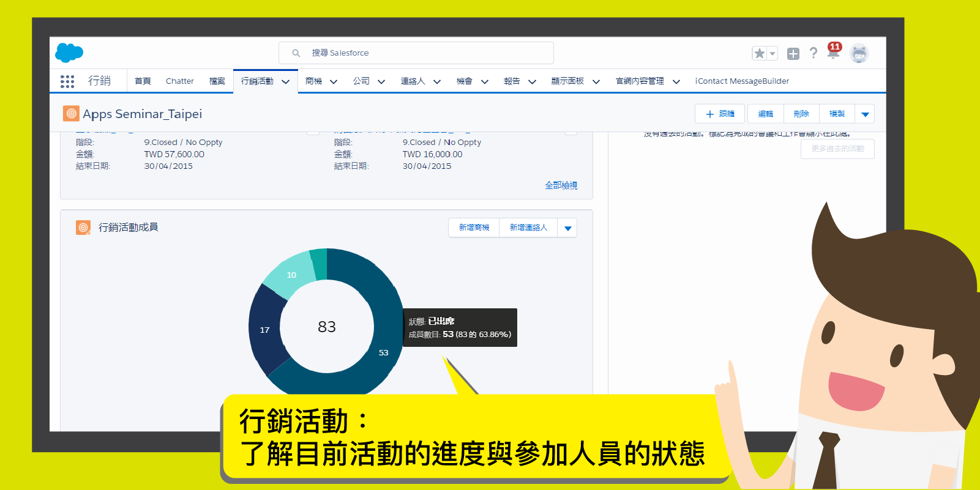
Task: Expand the 行銷活動 tab dropdown chevron
Action: tap(285, 82)
